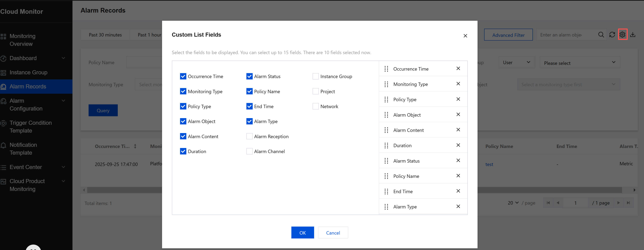Viewport: 644px width, 250px height.
Task: Remove Monitoring Type from selected fields list
Action: [458, 84]
